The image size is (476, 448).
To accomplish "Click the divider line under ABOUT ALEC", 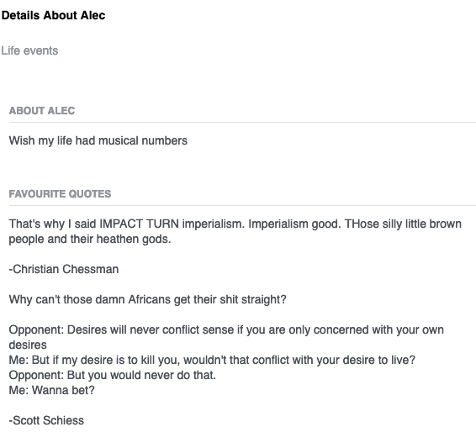I will coord(242,122).
